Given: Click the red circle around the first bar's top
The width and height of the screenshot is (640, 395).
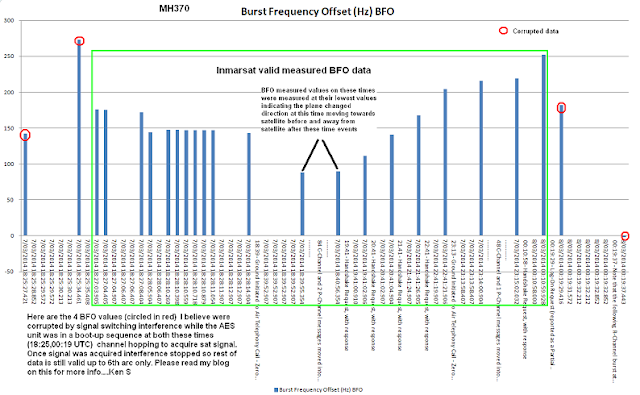Looking at the screenshot, I should (x=25, y=135).
